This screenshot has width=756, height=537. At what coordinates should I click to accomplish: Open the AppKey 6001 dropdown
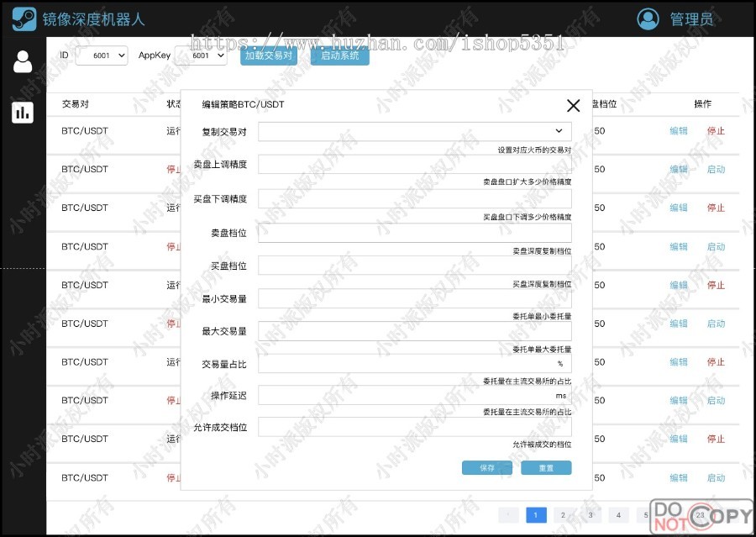204,55
